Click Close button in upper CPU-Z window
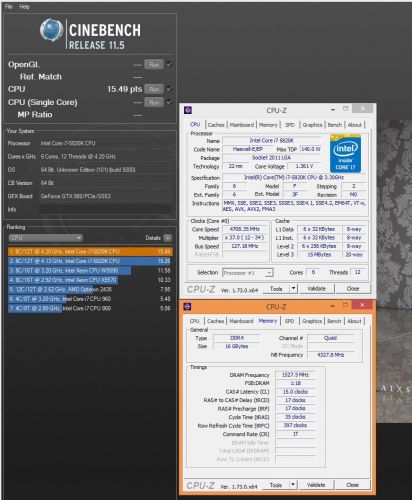The width and height of the screenshot is (412, 500). (x=353, y=289)
